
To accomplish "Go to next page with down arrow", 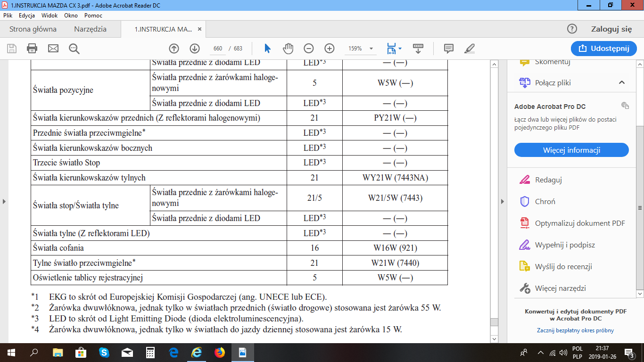I will (x=195, y=49).
